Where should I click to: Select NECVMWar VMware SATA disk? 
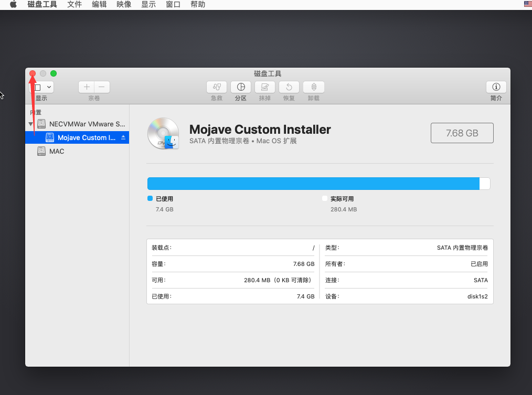click(87, 124)
